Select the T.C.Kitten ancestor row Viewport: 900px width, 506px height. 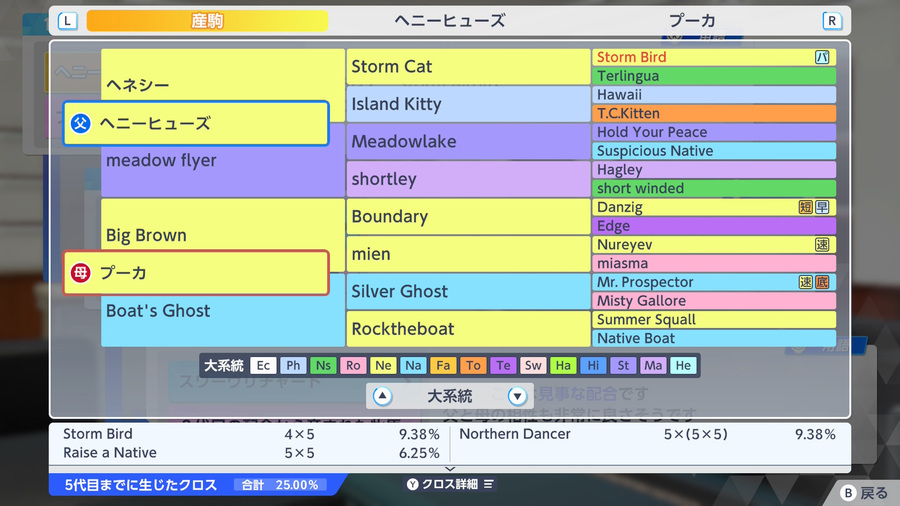click(x=714, y=113)
